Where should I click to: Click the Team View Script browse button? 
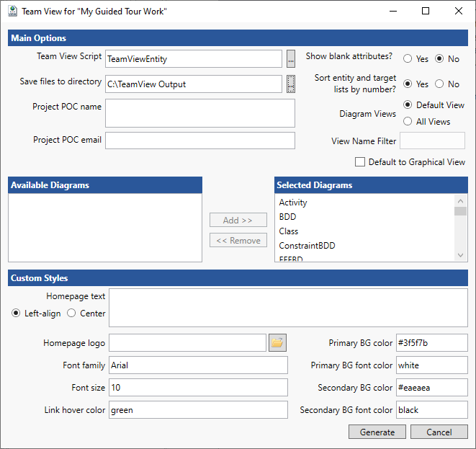pos(291,58)
